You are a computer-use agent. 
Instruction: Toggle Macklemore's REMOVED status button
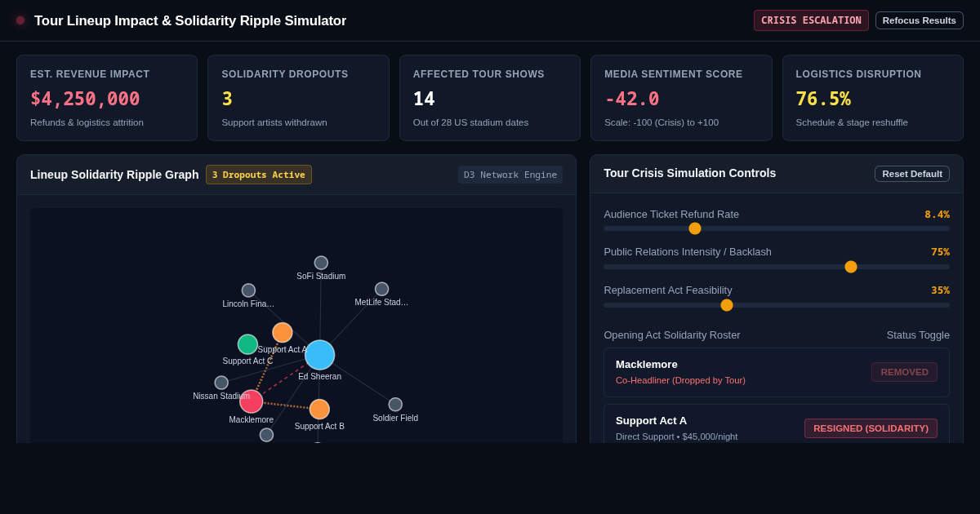(904, 372)
